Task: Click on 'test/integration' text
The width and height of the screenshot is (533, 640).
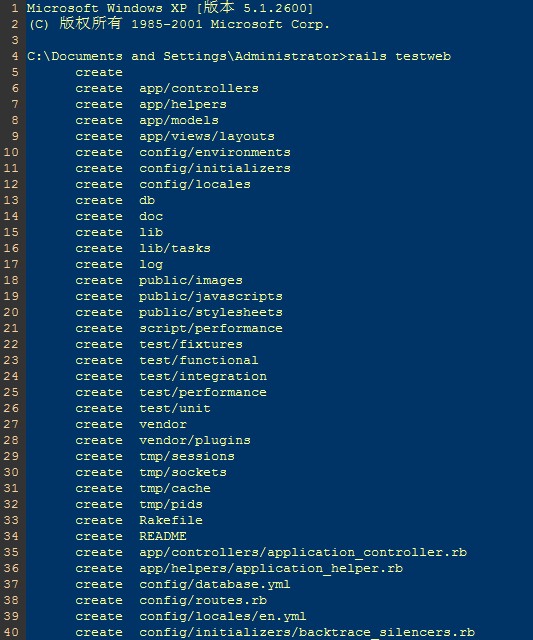Action: click(203, 376)
